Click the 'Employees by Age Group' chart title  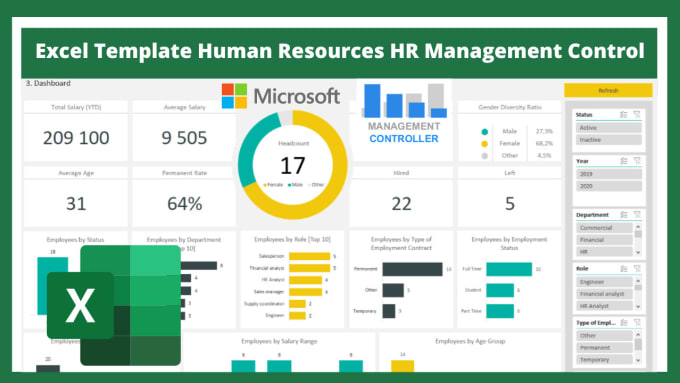tap(470, 341)
